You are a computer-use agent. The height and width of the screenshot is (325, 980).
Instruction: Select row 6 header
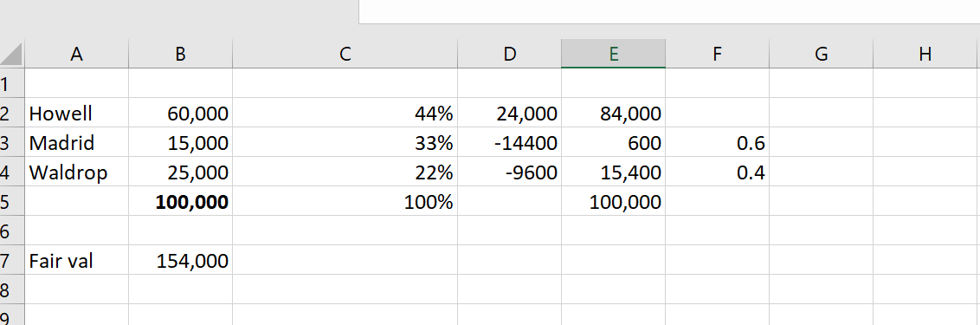tap(12, 231)
